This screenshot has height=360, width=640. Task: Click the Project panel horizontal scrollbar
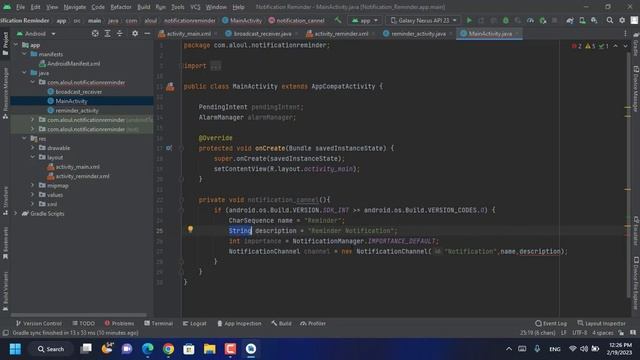78,315
